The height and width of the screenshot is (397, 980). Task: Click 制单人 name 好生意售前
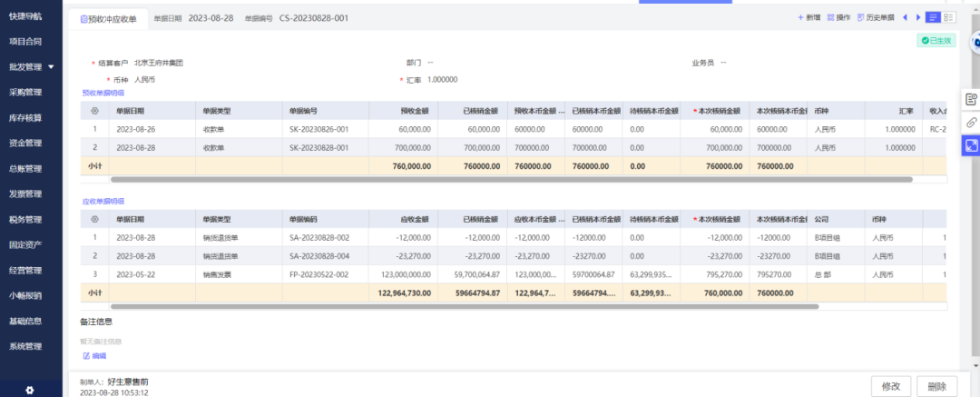coord(128,382)
